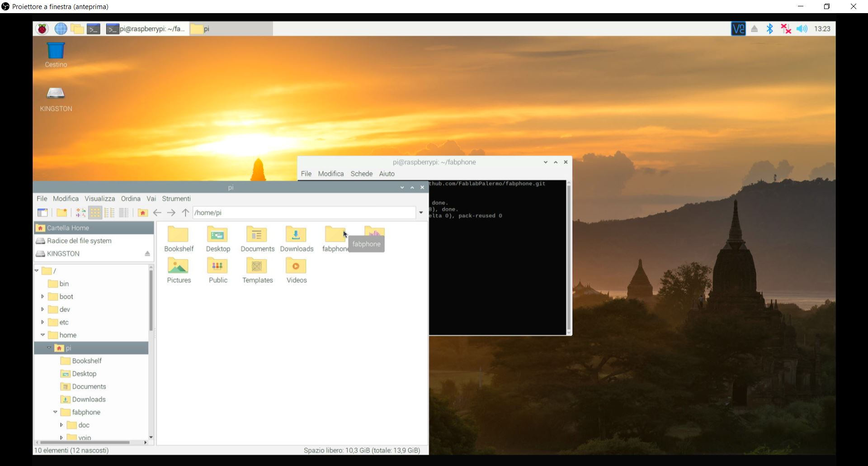Launch terminal from taskbar launcher
Viewport: 868px width, 466px height.
pyautogui.click(x=94, y=29)
